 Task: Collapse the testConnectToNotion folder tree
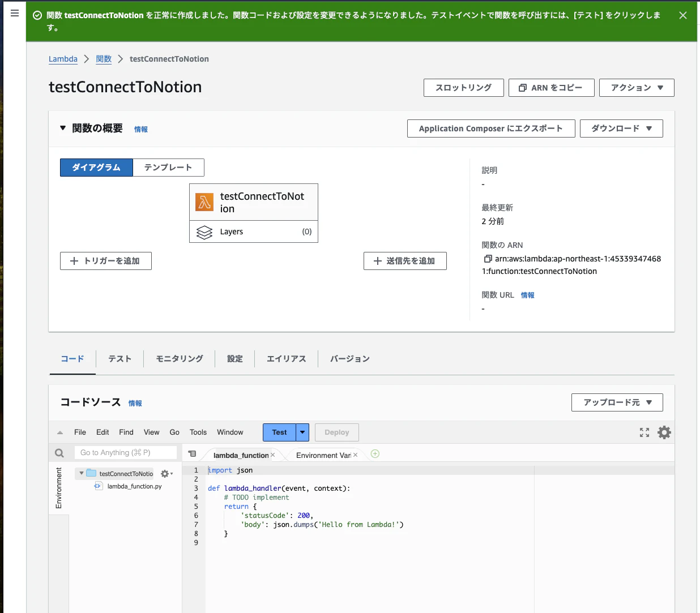click(82, 473)
